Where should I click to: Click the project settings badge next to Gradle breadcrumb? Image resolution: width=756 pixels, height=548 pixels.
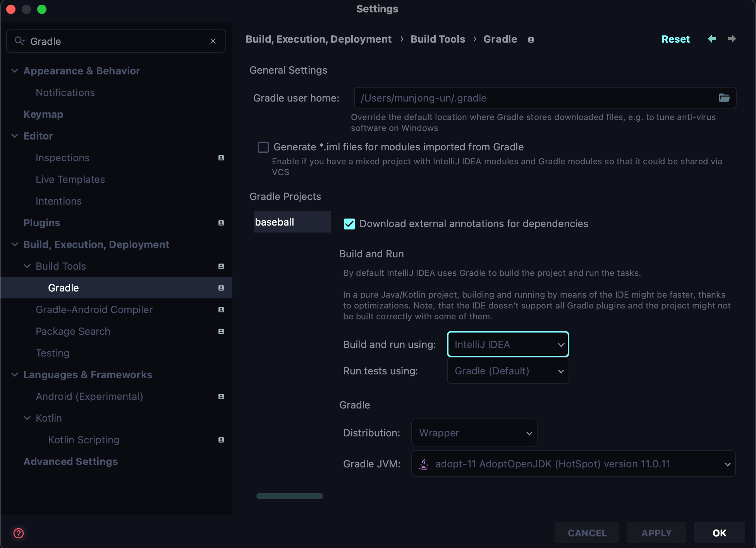pos(531,40)
